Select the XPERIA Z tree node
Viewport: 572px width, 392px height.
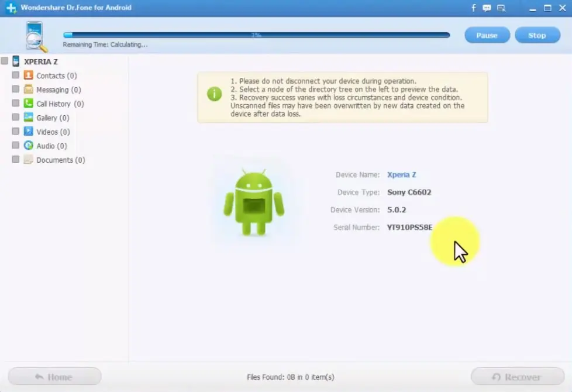pos(41,61)
